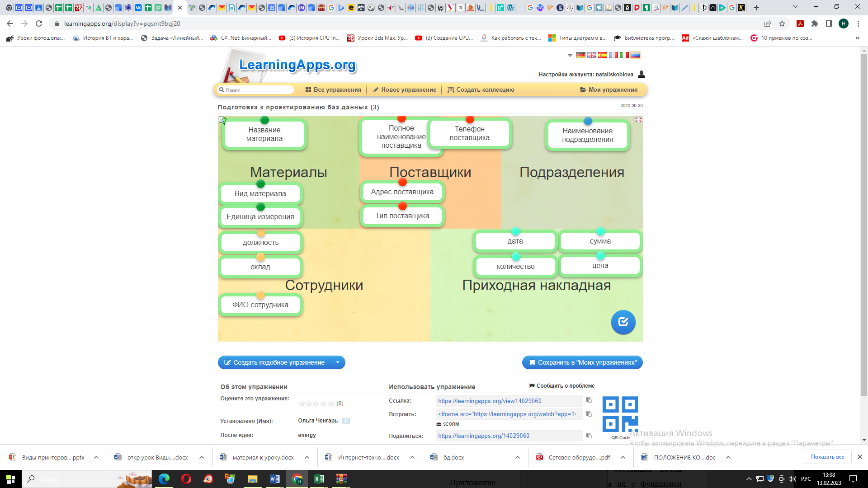The width and height of the screenshot is (868, 488).
Task: Click Сохранить в "Моих упражнениях" button
Action: point(582,362)
